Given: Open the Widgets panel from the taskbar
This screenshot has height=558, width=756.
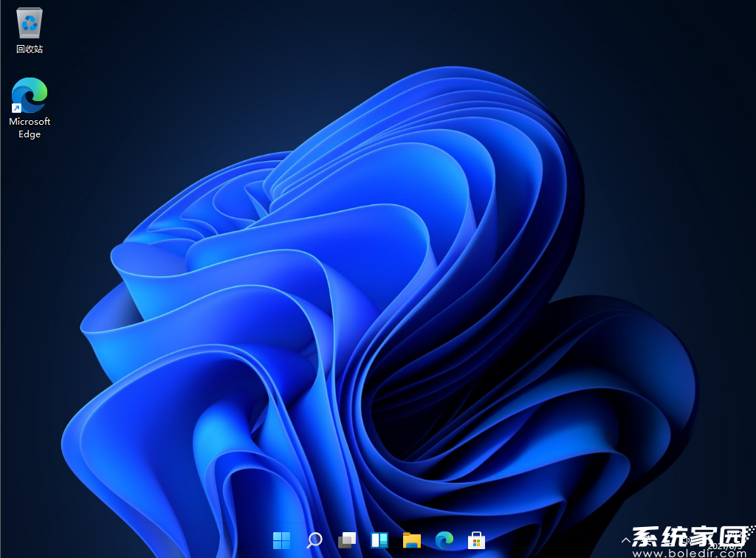Looking at the screenshot, I should (x=379, y=540).
